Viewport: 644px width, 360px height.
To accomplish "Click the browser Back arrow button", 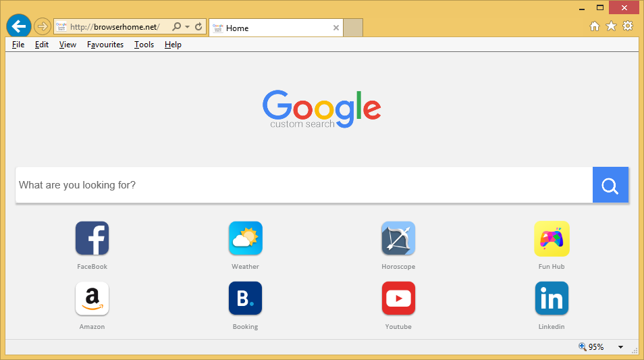I will pyautogui.click(x=18, y=27).
